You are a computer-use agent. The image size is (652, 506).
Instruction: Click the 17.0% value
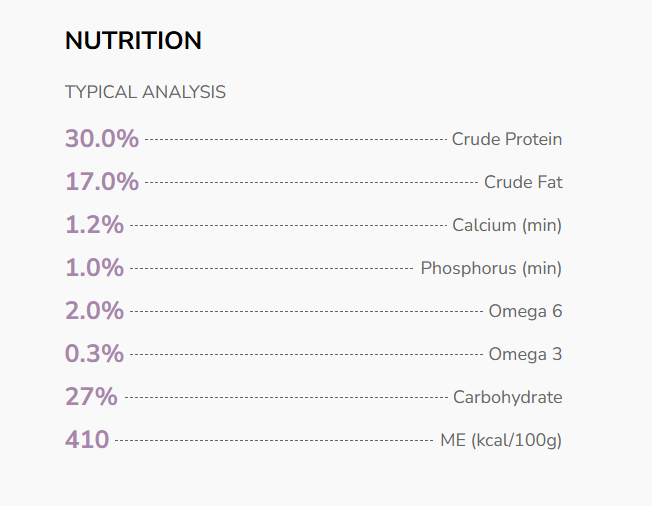(x=102, y=182)
